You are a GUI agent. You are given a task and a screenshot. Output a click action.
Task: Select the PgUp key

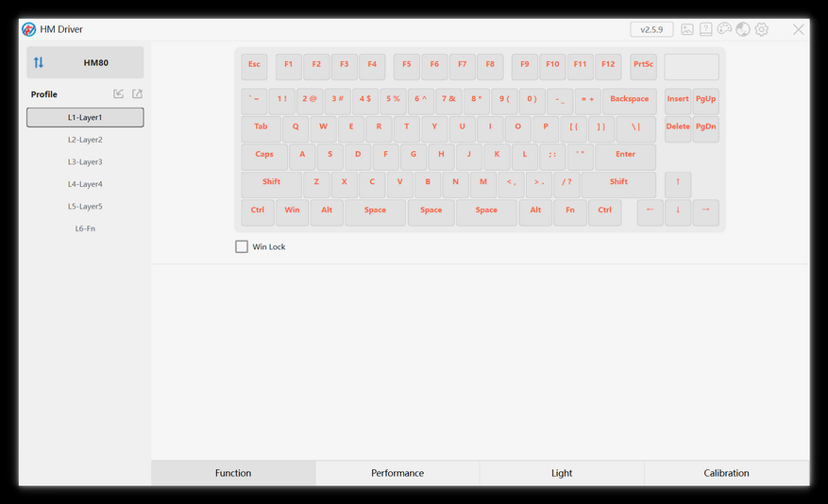click(x=705, y=101)
